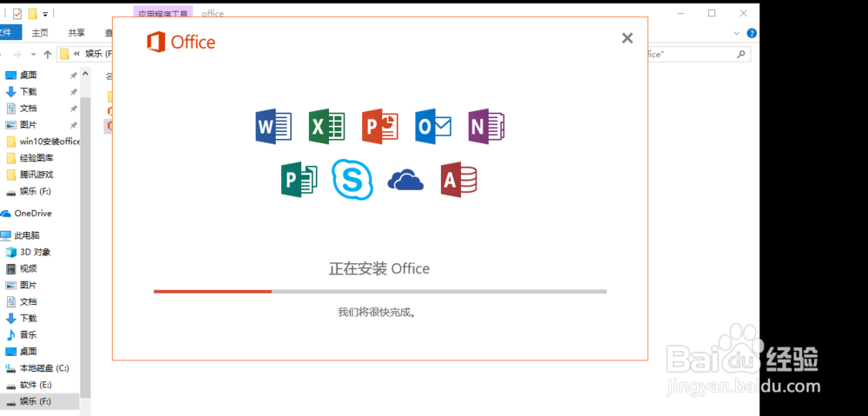
Task: Click the search magnifier icon in Explorer
Action: point(741,55)
